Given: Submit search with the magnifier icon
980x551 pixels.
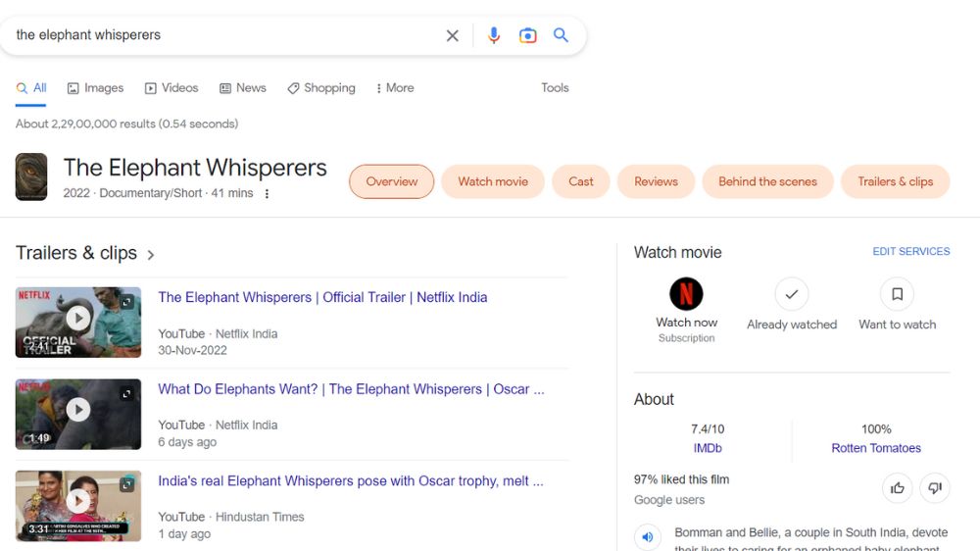Looking at the screenshot, I should coord(561,35).
